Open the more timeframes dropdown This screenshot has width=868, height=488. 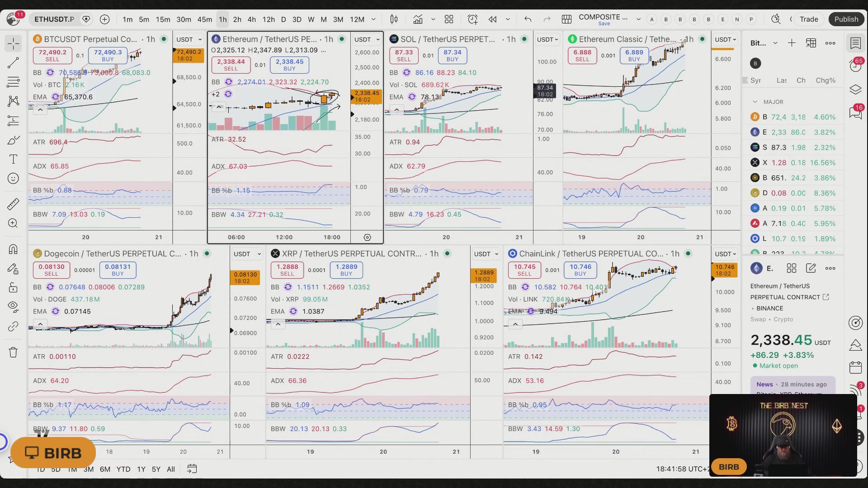(x=373, y=19)
